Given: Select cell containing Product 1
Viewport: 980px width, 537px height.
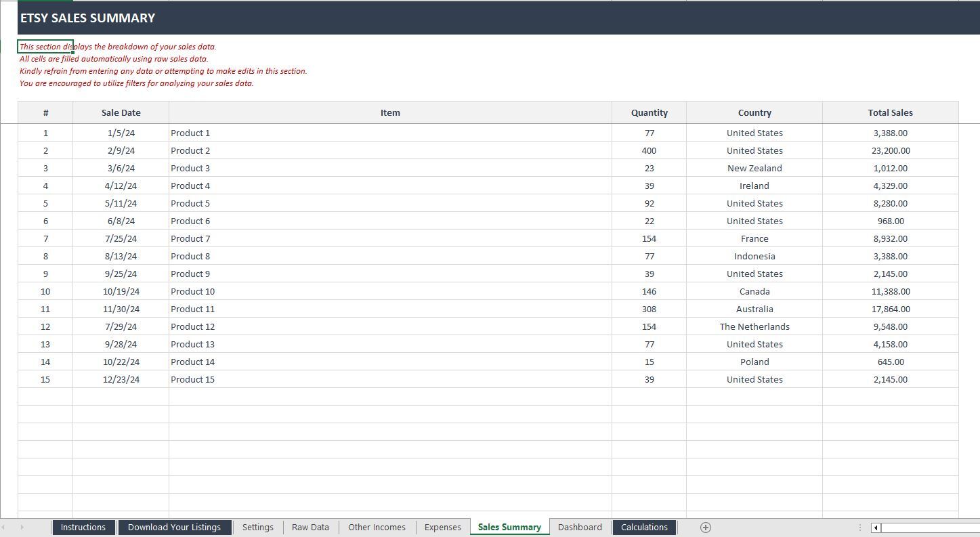Looking at the screenshot, I should click(x=390, y=133).
